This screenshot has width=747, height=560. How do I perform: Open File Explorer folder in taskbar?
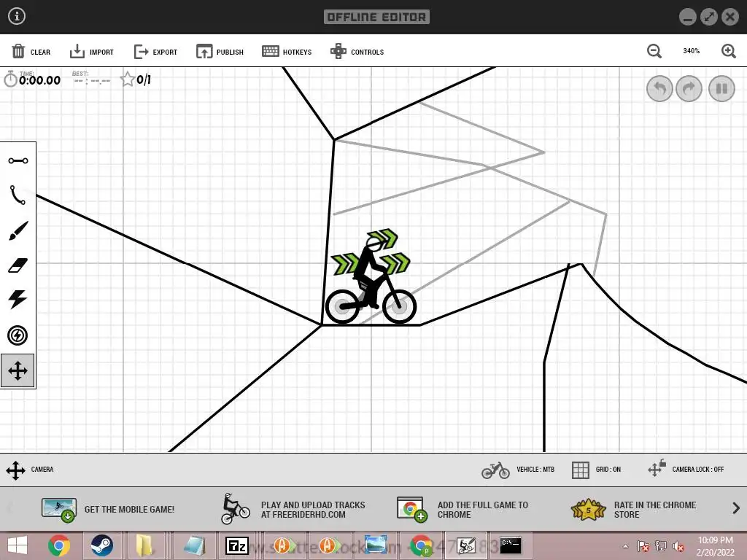pos(144,545)
